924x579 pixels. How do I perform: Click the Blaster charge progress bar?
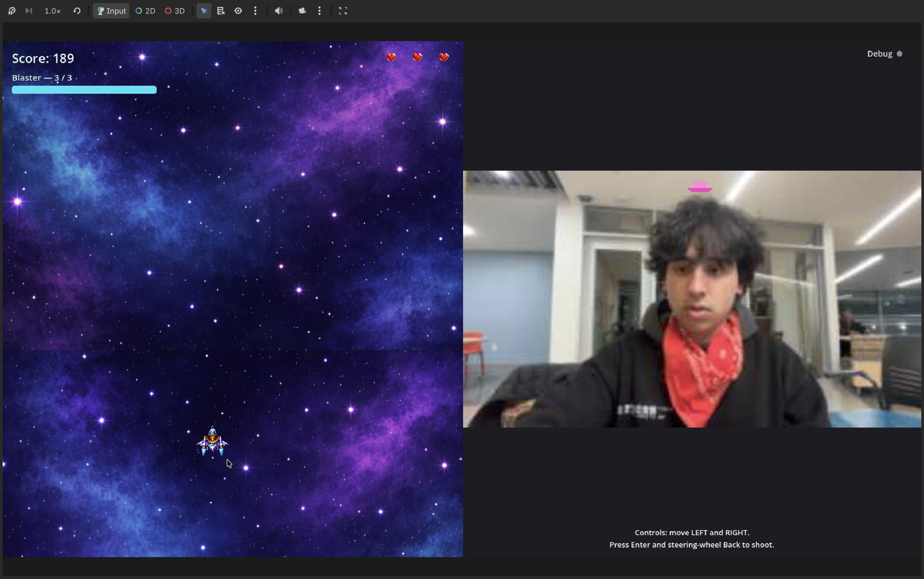[x=84, y=90]
